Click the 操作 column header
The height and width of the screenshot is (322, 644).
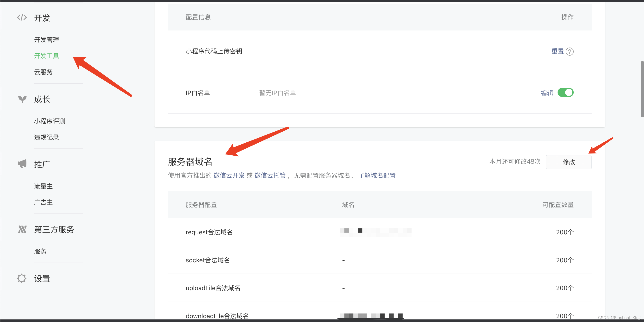tap(567, 17)
